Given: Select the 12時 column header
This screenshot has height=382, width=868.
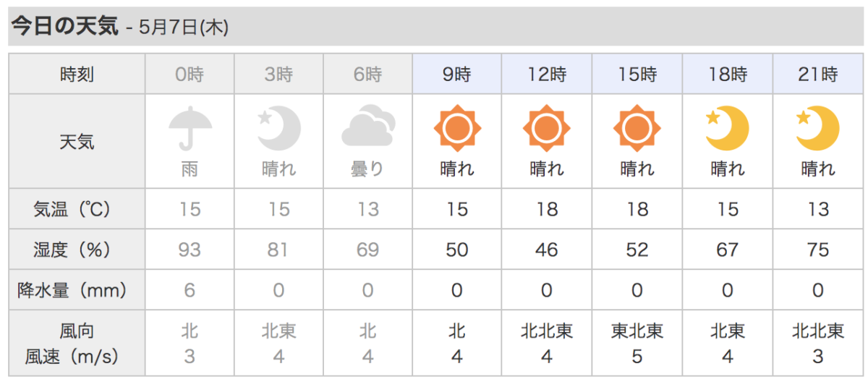Looking at the screenshot, I should [547, 74].
